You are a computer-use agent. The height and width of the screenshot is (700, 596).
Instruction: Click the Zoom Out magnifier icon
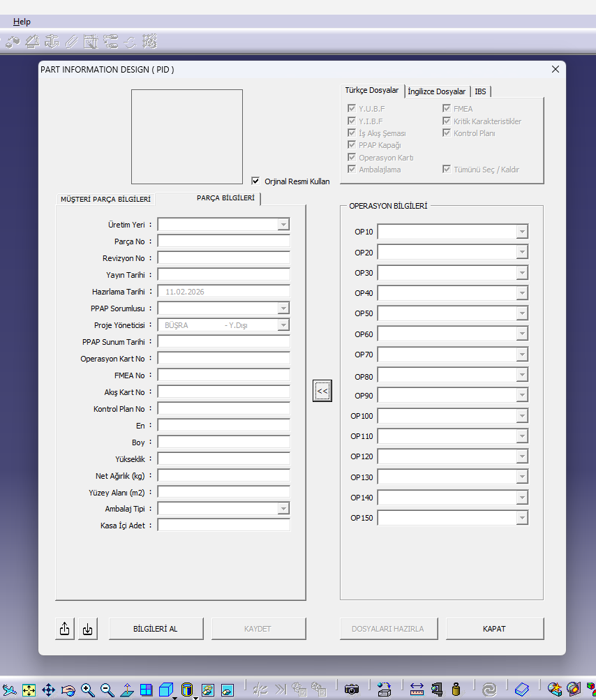107,690
